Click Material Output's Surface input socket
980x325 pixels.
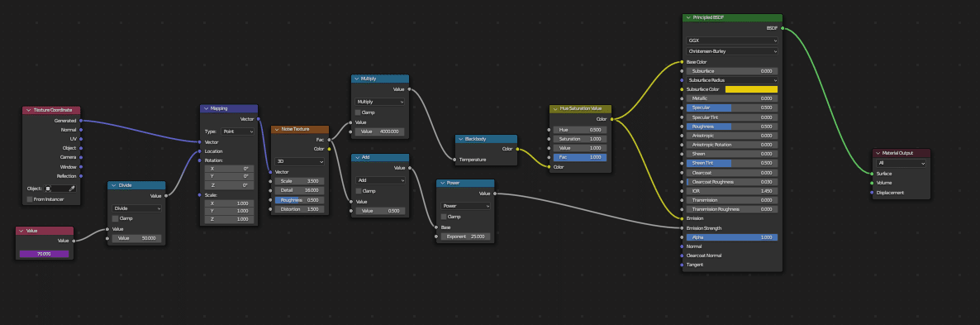click(872, 174)
